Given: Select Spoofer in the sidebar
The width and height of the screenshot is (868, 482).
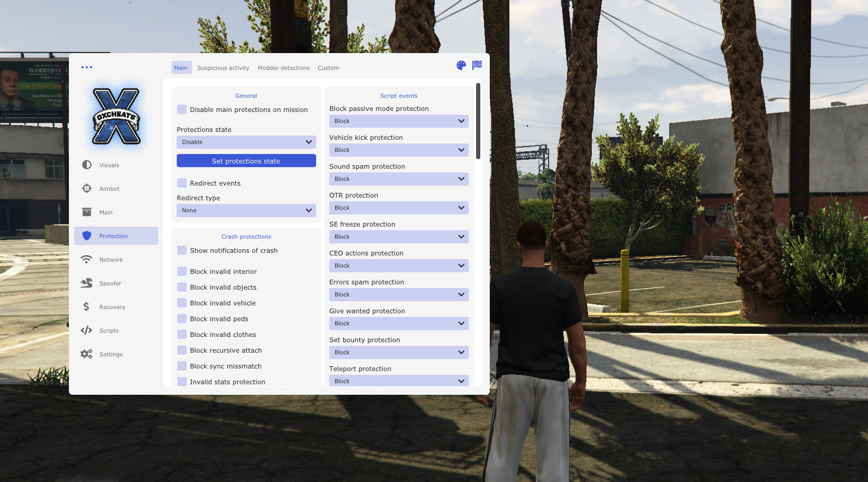Looking at the screenshot, I should click(x=110, y=283).
